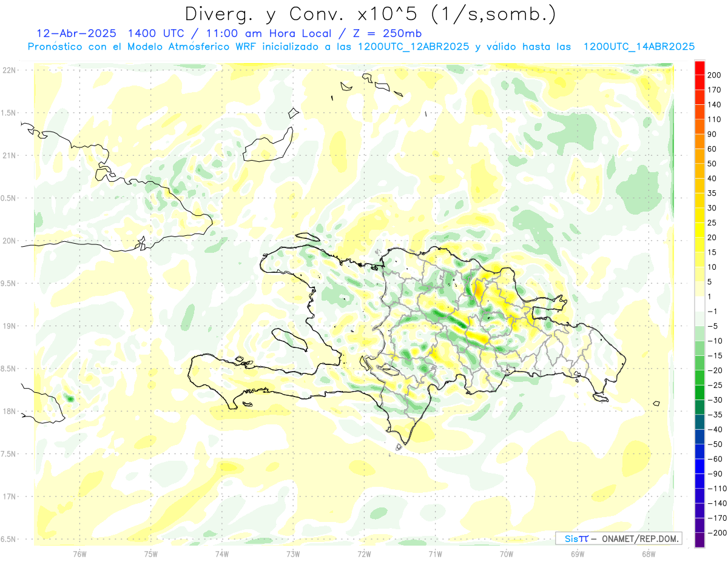Click the dark purple swatch below the -200 label
728x562 pixels.
[x=699, y=540]
